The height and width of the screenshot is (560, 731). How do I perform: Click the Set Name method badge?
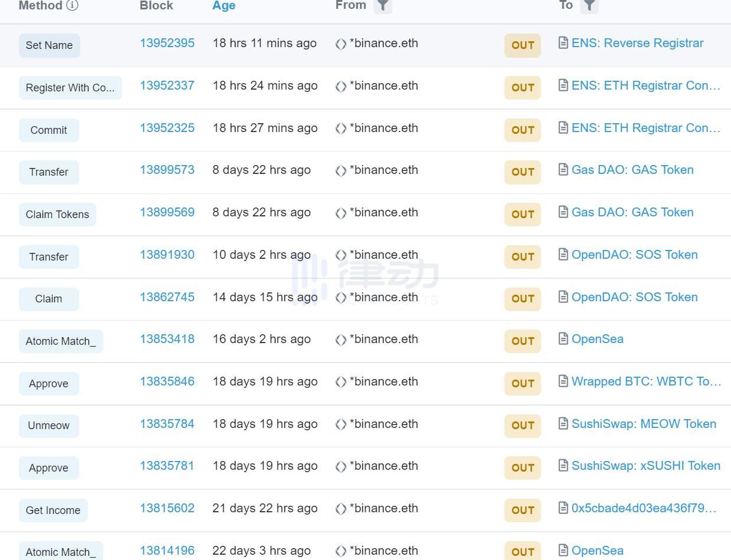tap(49, 45)
